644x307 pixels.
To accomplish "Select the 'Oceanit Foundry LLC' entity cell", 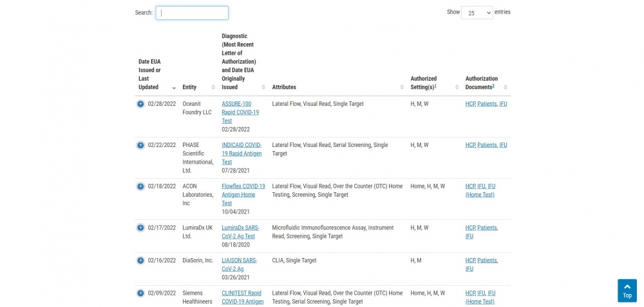I will [x=197, y=108].
